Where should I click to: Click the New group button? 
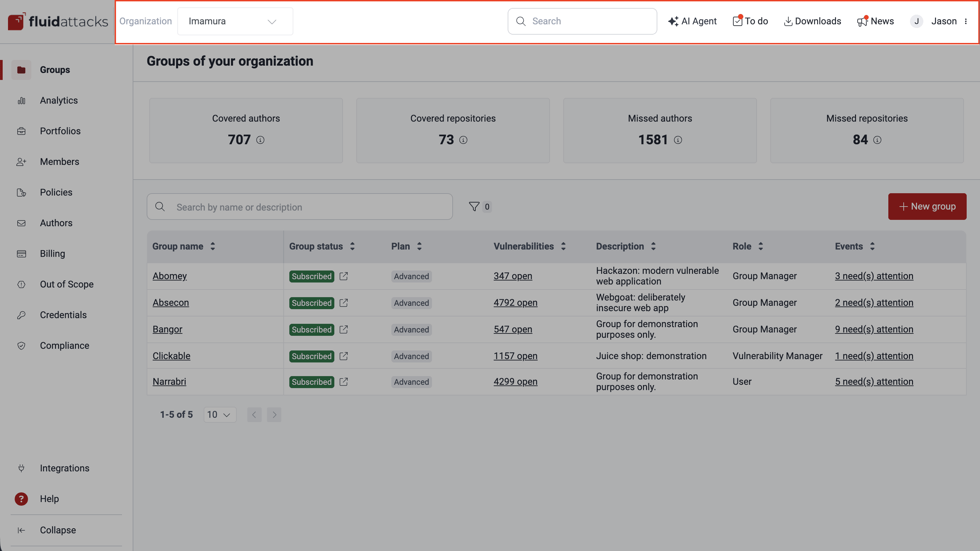(x=927, y=207)
